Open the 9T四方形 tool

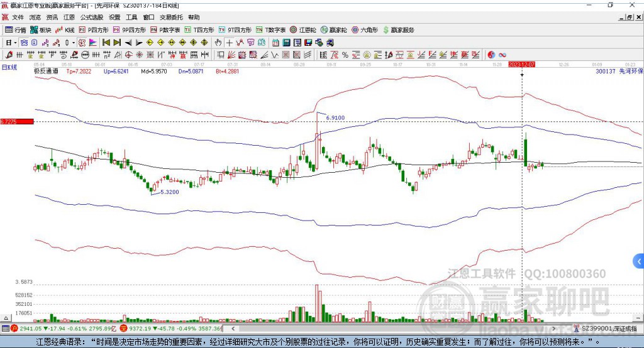pos(235,30)
